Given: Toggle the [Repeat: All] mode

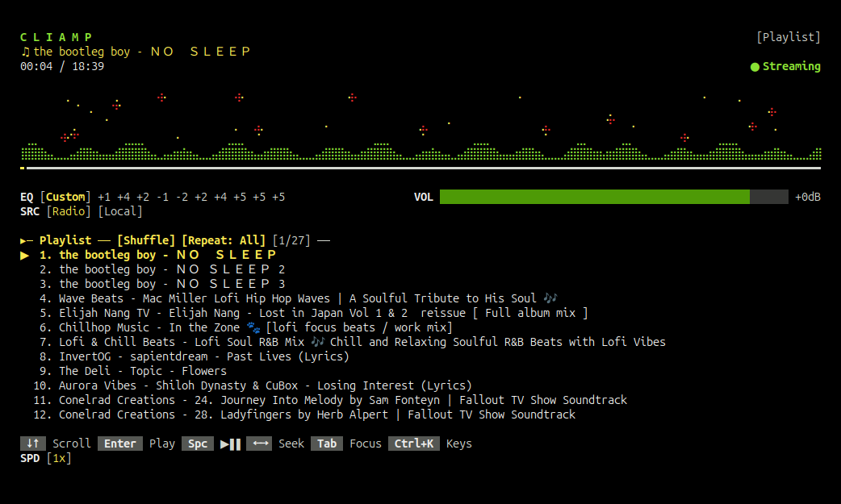Looking at the screenshot, I should 224,240.
